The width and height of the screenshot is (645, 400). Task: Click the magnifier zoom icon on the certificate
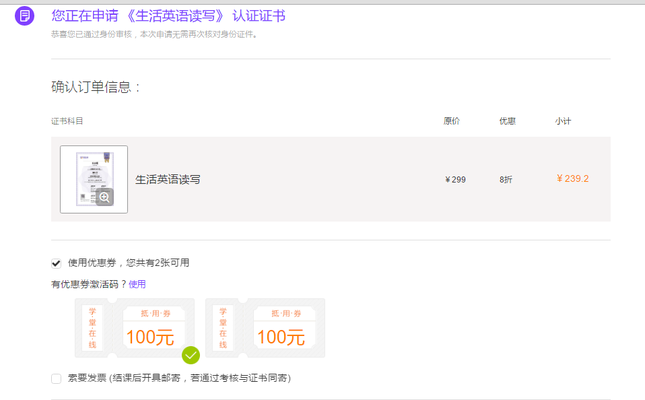tap(104, 197)
